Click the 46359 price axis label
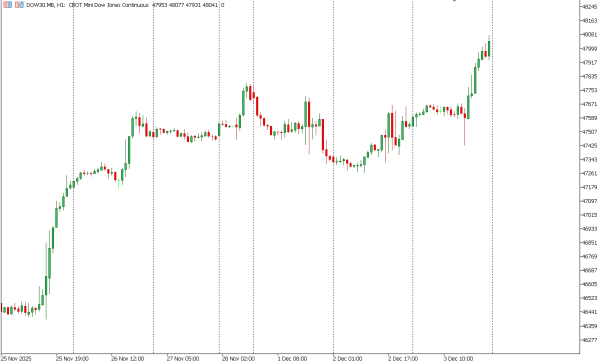 (589, 326)
